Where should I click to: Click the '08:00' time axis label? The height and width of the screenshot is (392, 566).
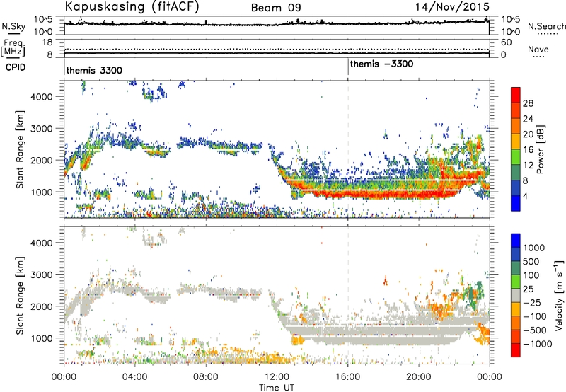pyautogui.click(x=206, y=377)
